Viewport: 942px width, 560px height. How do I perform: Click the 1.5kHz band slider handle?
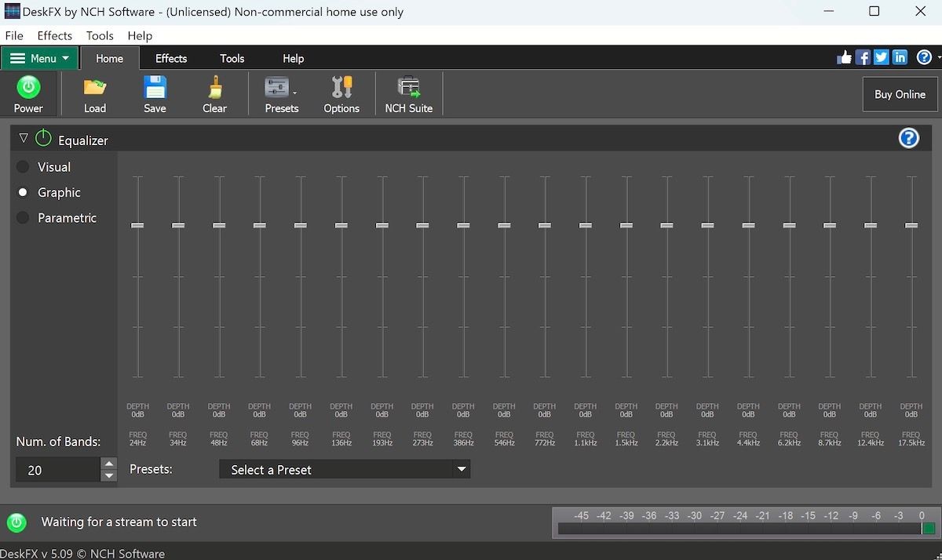coord(626,225)
